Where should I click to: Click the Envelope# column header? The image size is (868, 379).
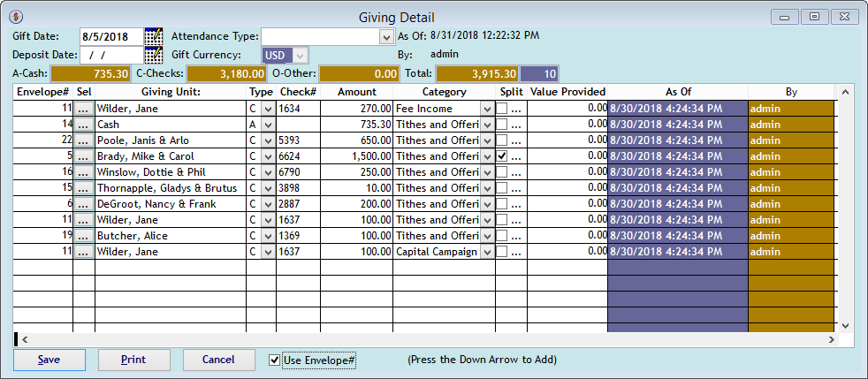pyautogui.click(x=42, y=93)
